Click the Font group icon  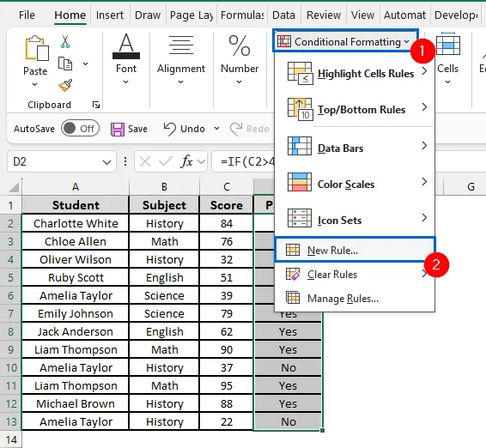[x=126, y=46]
